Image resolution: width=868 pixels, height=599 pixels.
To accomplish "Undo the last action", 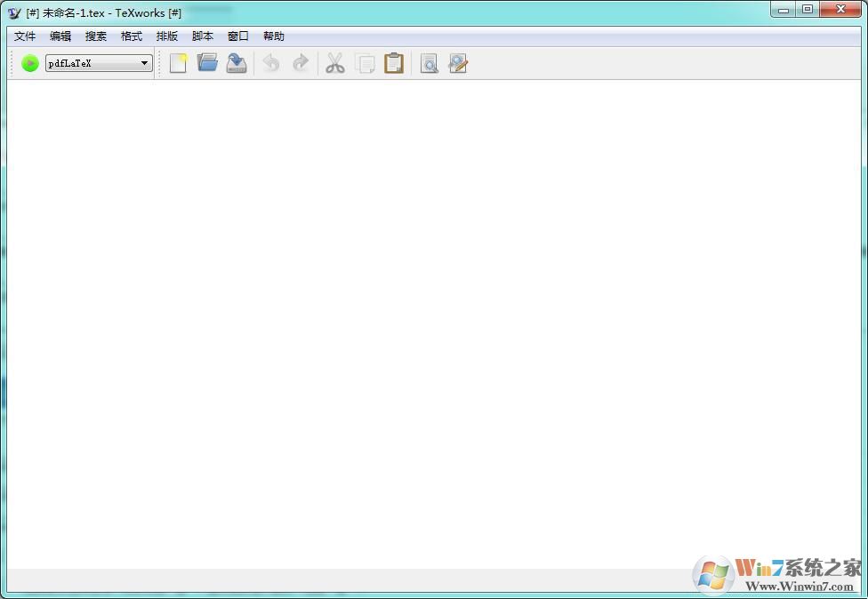I will coord(270,62).
